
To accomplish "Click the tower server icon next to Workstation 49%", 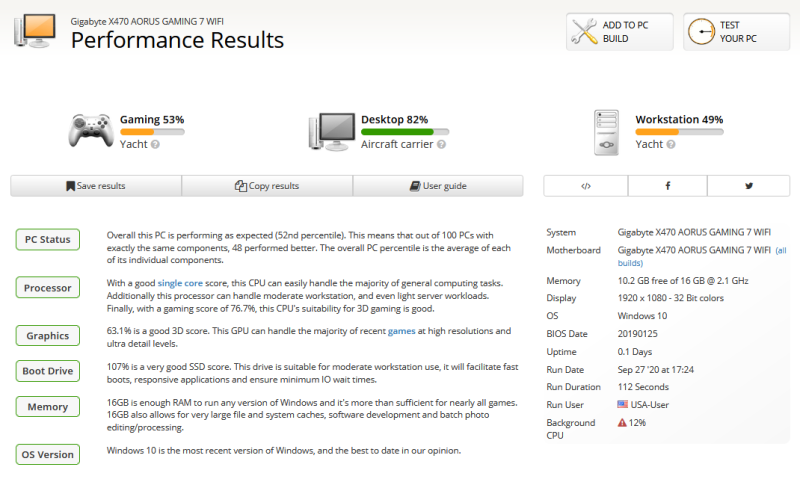I will [607, 132].
